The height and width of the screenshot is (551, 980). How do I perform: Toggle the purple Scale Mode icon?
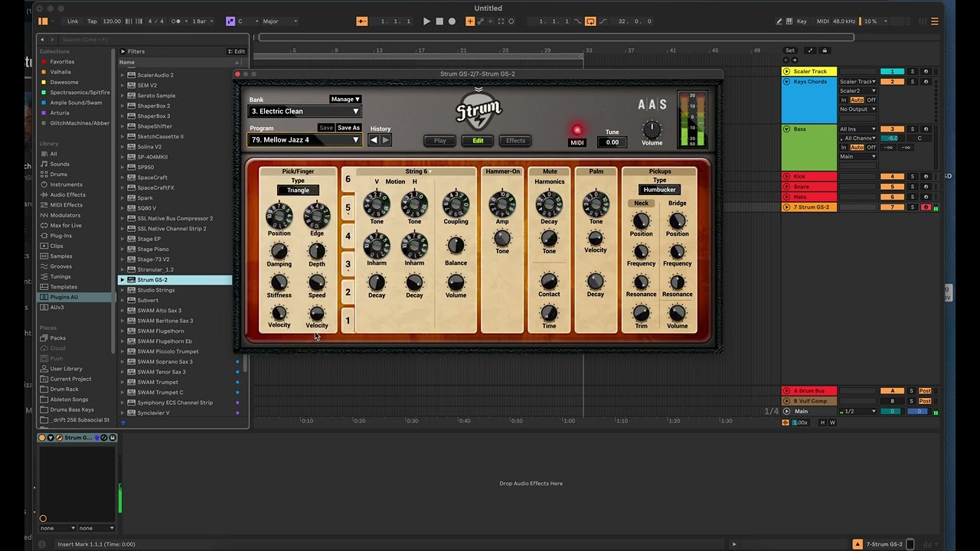(230, 21)
